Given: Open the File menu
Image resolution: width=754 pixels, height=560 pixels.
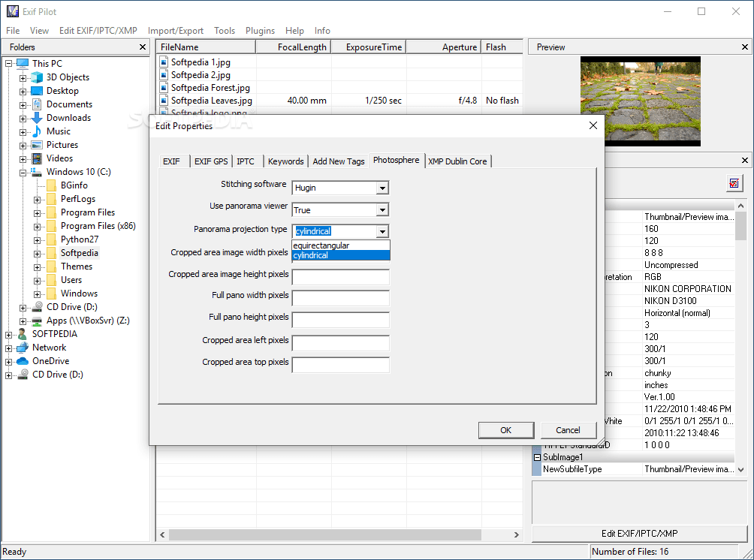Looking at the screenshot, I should click(x=13, y=31).
